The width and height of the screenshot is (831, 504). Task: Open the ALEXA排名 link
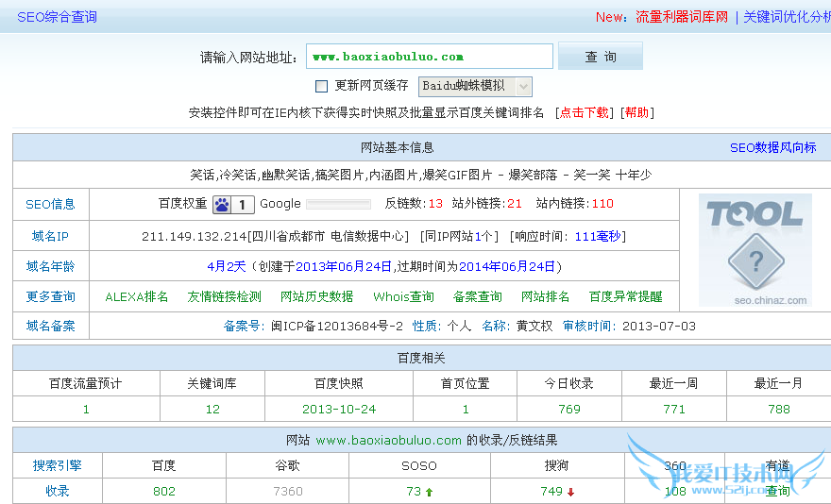pyautogui.click(x=136, y=296)
